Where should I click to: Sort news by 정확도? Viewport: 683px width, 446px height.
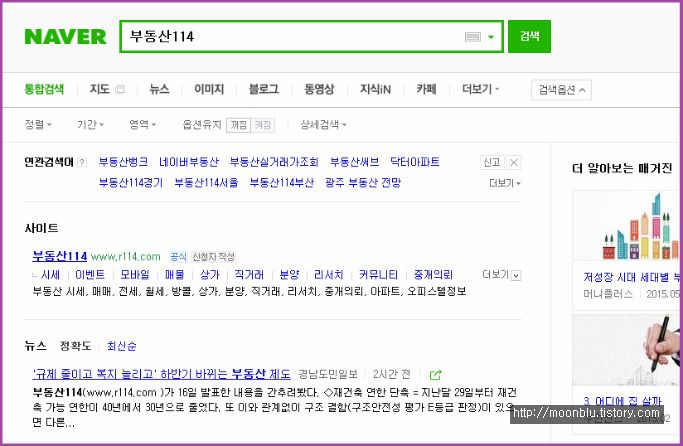coord(75,346)
